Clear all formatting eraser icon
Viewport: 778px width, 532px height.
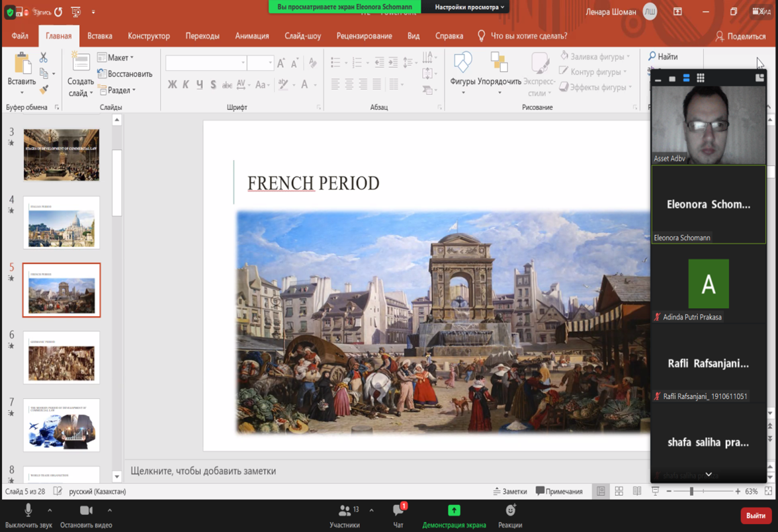tap(312, 62)
